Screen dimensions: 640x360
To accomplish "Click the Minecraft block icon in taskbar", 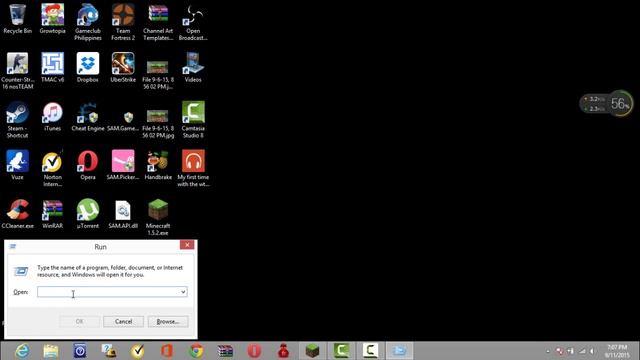I will coord(312,351).
